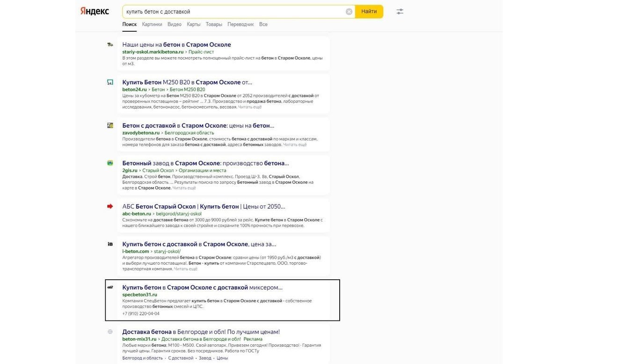Image resolution: width=627 pixels, height=364 pixels.
Task: Open 'Бетон с доставкой в Старом Осколе: цены' result
Action: pos(198,125)
